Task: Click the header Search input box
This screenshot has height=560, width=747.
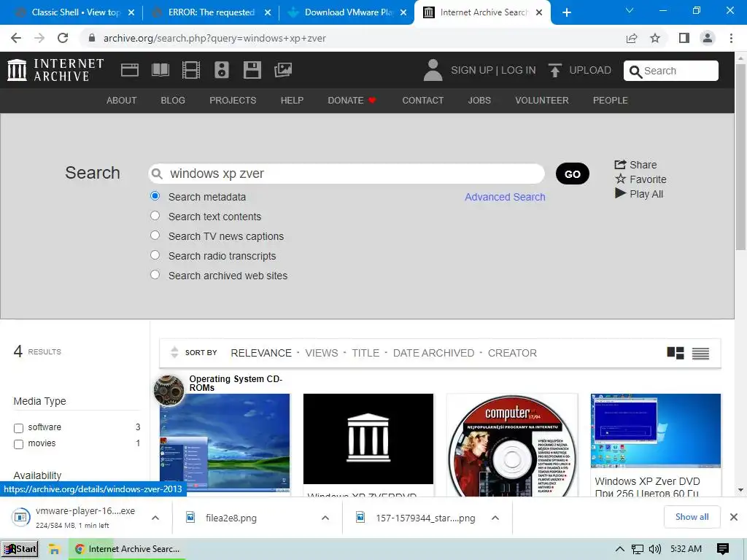Action: click(671, 71)
